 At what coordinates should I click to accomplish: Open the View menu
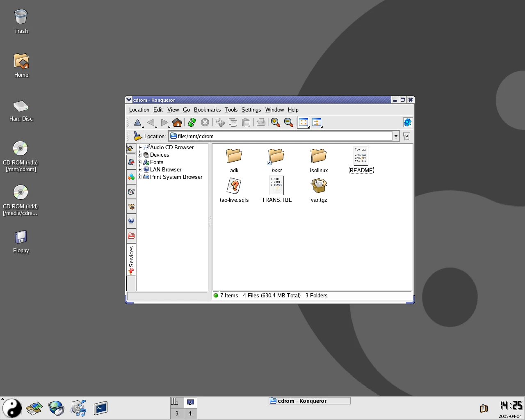pos(173,110)
